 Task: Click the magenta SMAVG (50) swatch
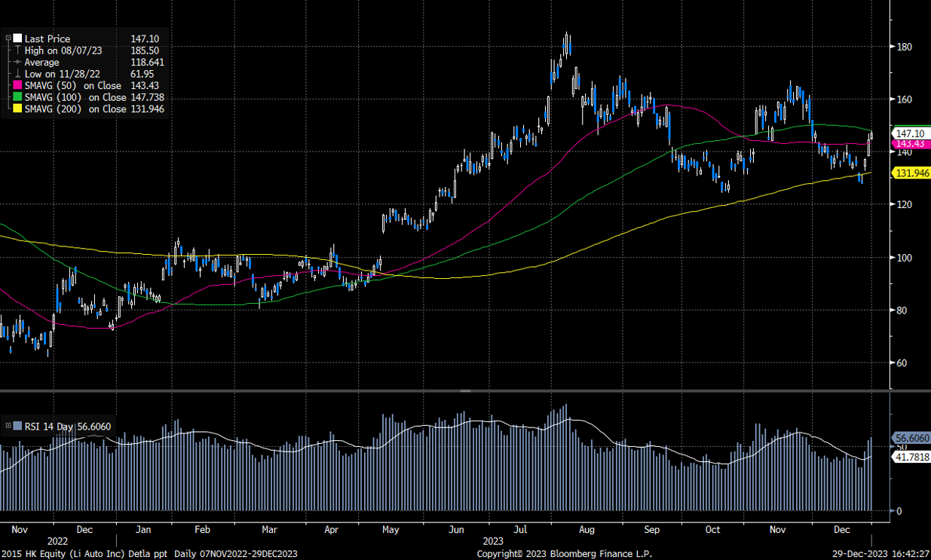click(17, 86)
